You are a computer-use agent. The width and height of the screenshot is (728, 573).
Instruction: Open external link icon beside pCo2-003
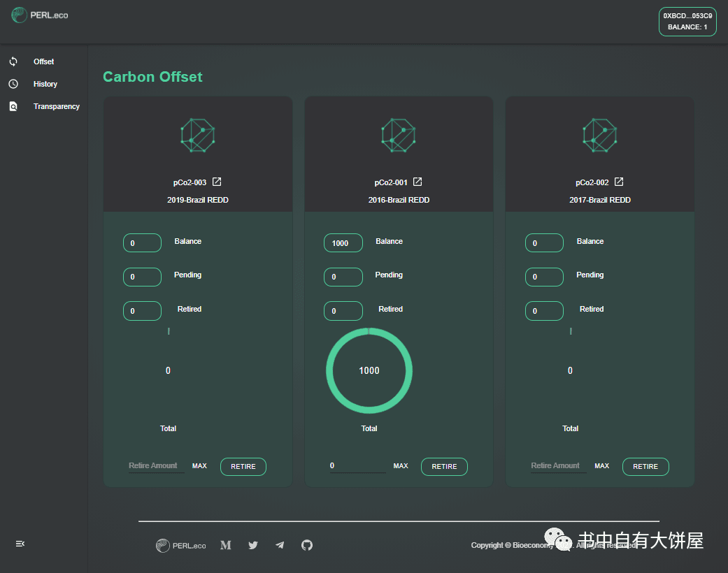click(x=217, y=182)
